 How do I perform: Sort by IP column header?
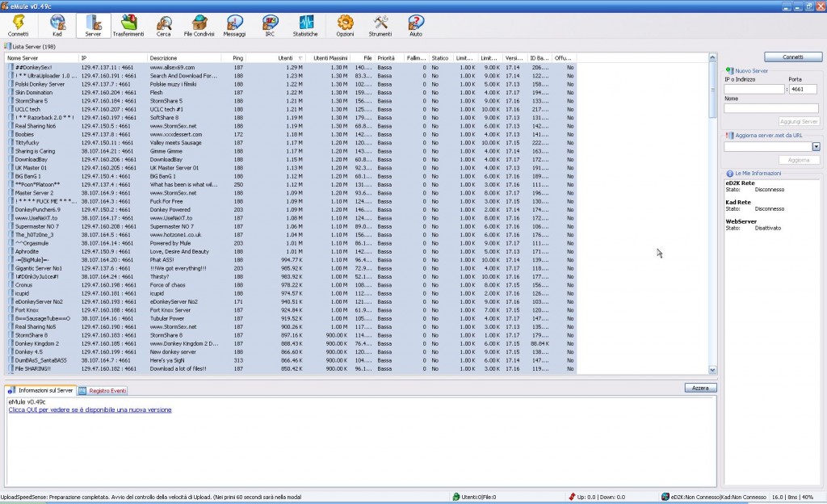pyautogui.click(x=113, y=58)
